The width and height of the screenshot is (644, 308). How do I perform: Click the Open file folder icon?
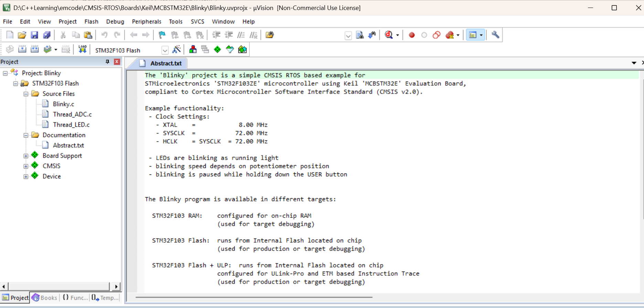point(22,35)
